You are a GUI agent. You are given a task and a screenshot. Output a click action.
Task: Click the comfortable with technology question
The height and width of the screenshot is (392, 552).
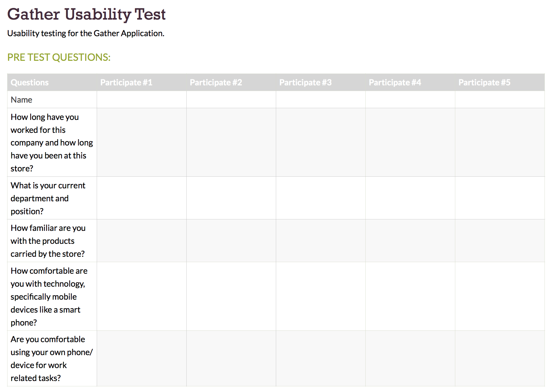[x=49, y=296]
